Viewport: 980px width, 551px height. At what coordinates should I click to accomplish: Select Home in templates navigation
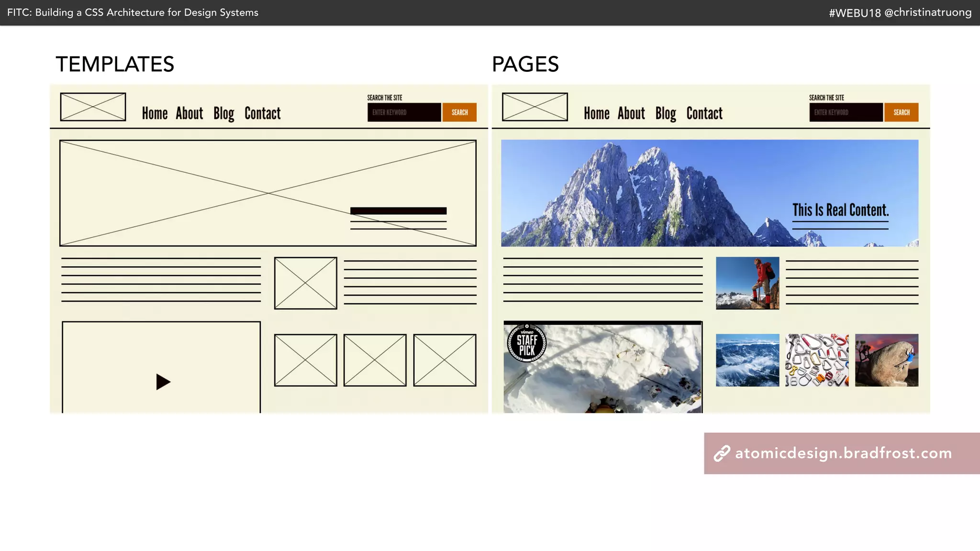click(x=155, y=113)
